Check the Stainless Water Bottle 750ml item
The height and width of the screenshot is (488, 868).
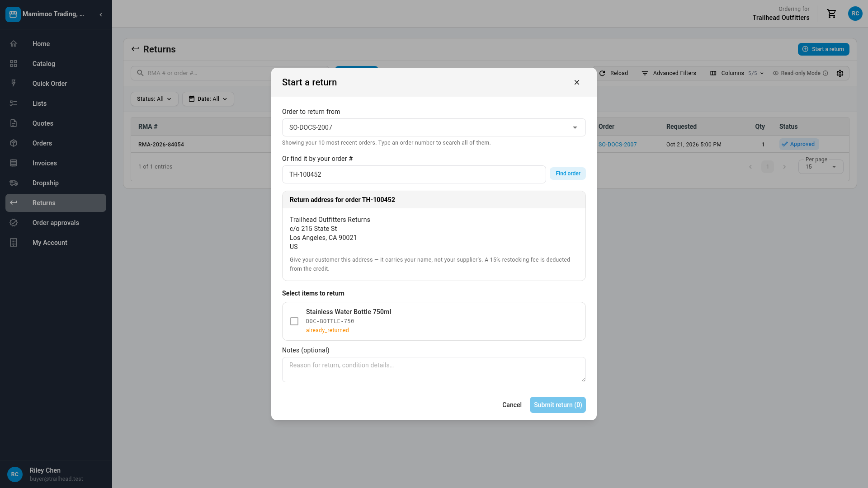[294, 321]
